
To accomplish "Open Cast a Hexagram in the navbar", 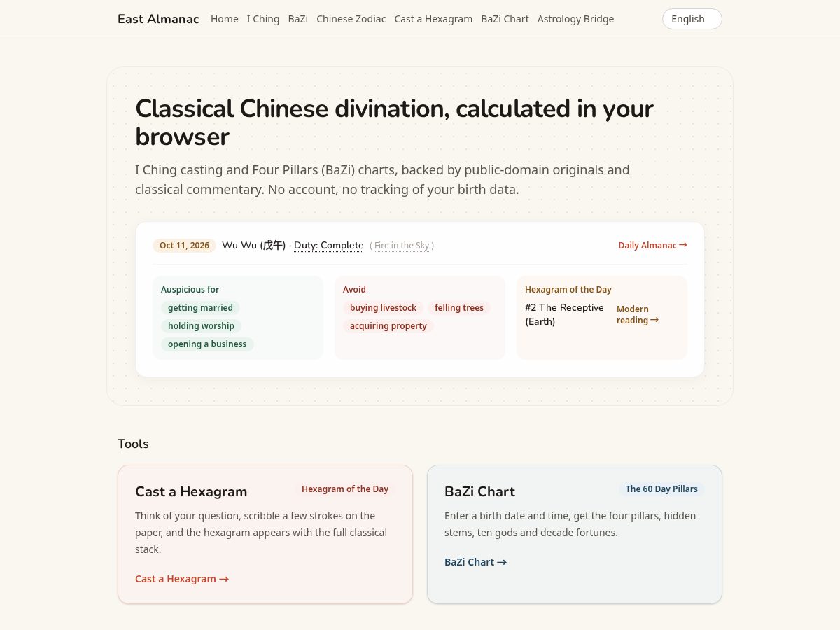I will pyautogui.click(x=433, y=19).
